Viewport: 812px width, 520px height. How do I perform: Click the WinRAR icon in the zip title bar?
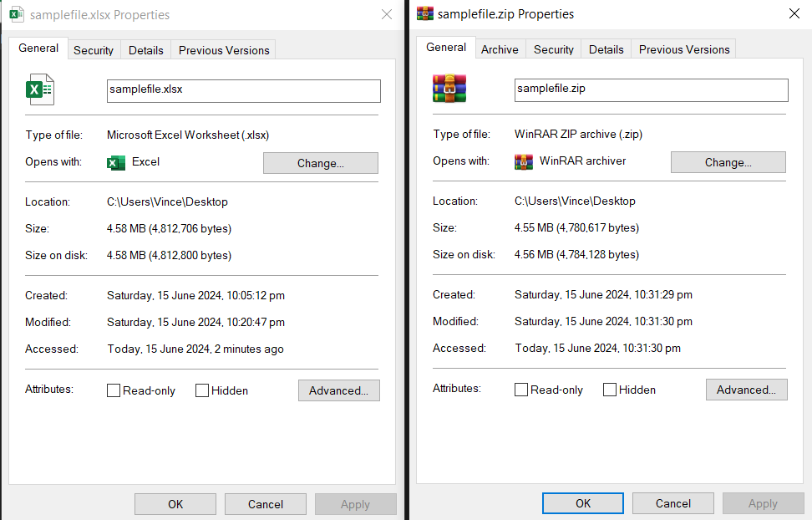click(425, 14)
